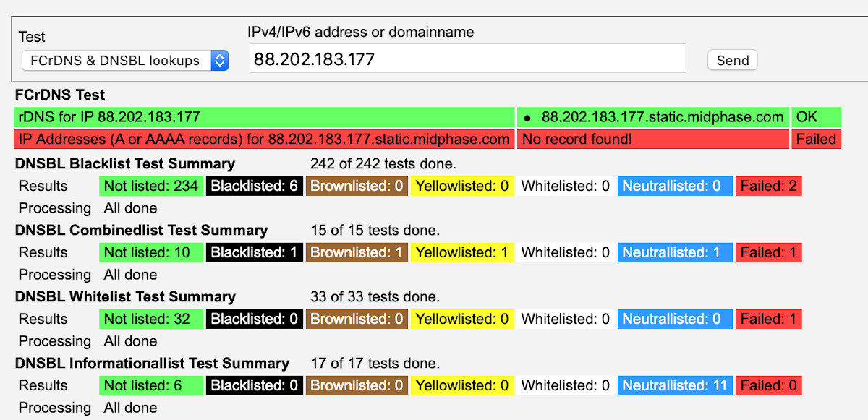Click the IP address input field
Screen dimensions: 868x420
point(467,59)
